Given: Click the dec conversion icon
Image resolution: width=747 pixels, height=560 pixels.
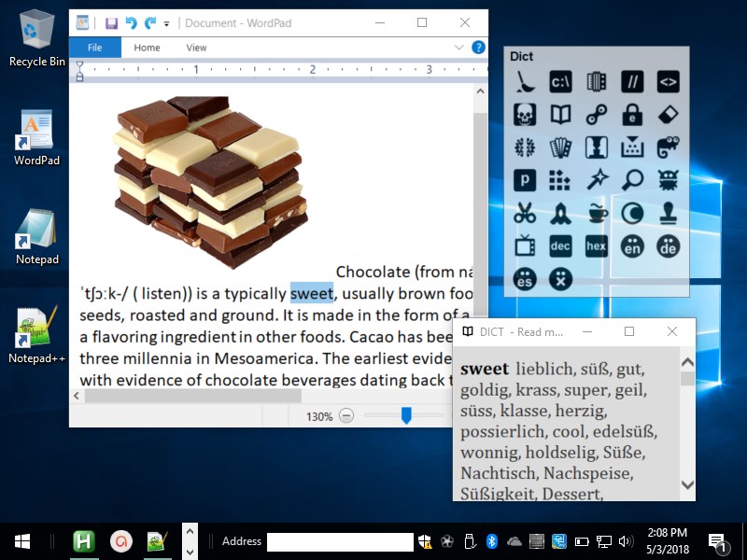Looking at the screenshot, I should click(x=560, y=246).
